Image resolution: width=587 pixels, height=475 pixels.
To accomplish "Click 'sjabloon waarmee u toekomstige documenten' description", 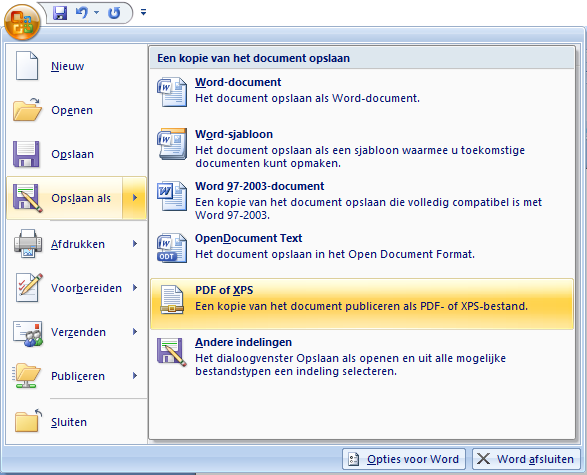I will pyautogui.click(x=360, y=156).
